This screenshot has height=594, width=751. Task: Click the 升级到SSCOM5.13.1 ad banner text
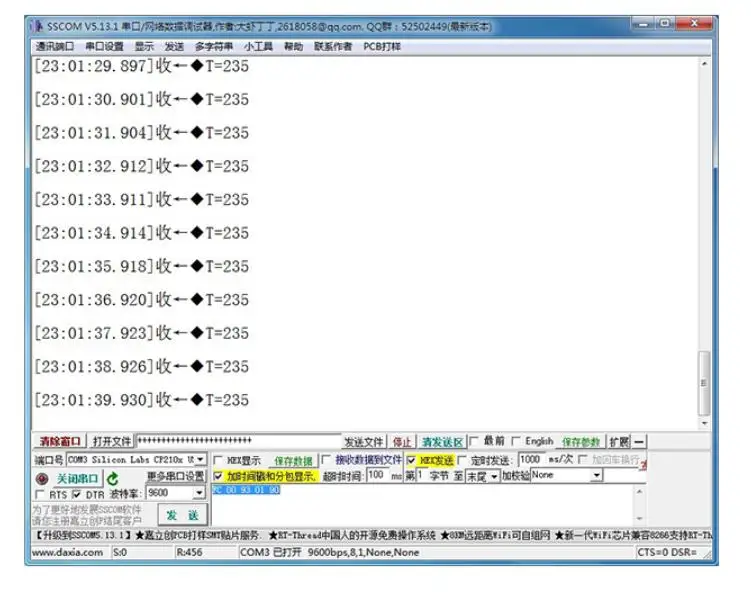tap(82, 535)
